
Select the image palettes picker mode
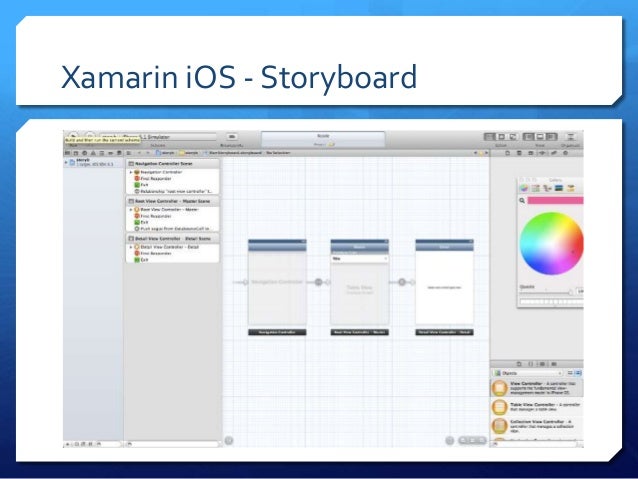point(559,188)
